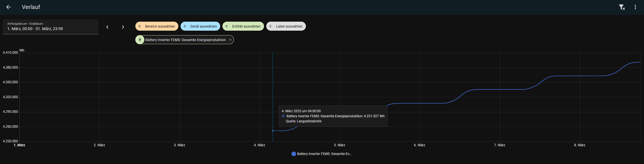Click the Verlauf page title
Screen dimensions: 644x164
[31, 7]
